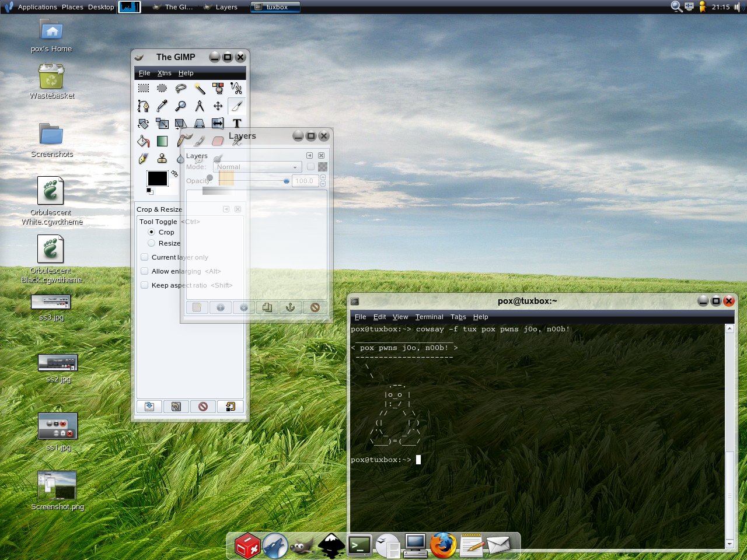Launch Firefox from the dock
This screenshot has height=560, width=747.
coord(444,546)
